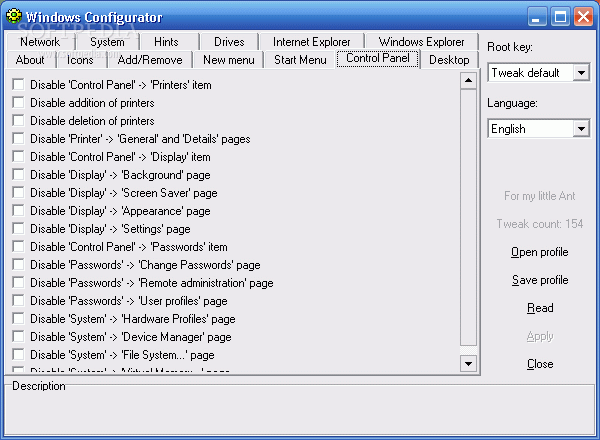This screenshot has height=440, width=600.
Task: Click the 'Tweak count: 154' text
Action: pos(540,224)
